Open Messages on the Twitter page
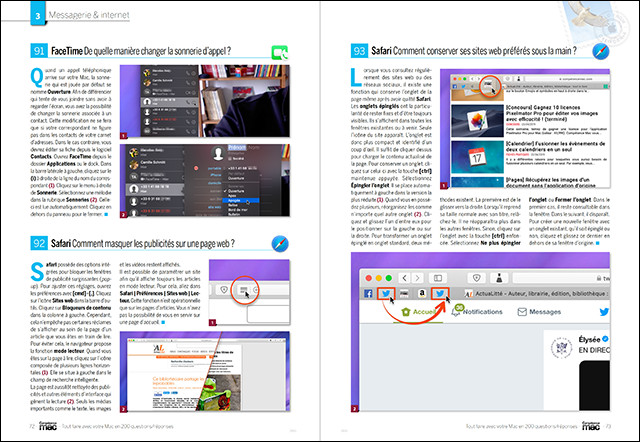Screen dimensions: 640x442 [539, 312]
